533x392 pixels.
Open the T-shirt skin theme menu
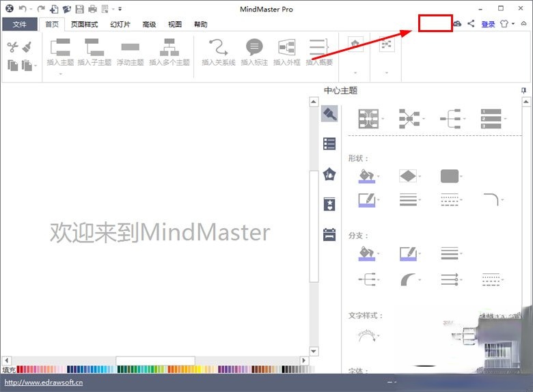[x=507, y=24]
